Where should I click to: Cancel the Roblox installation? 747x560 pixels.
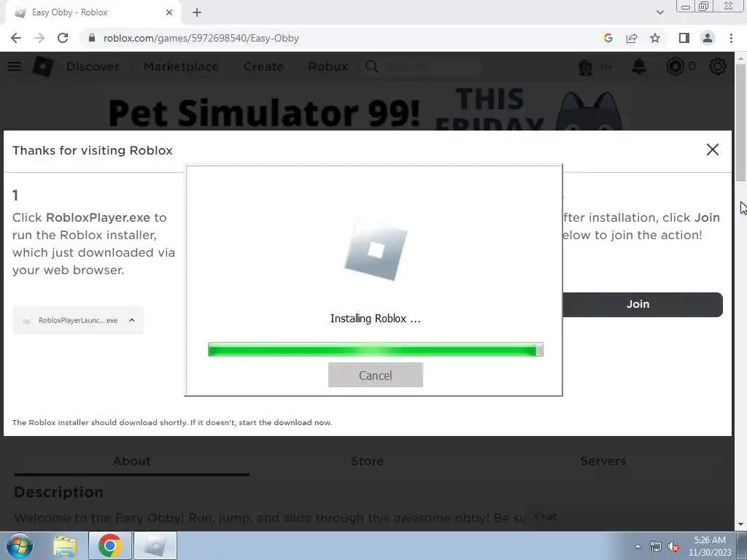click(376, 376)
